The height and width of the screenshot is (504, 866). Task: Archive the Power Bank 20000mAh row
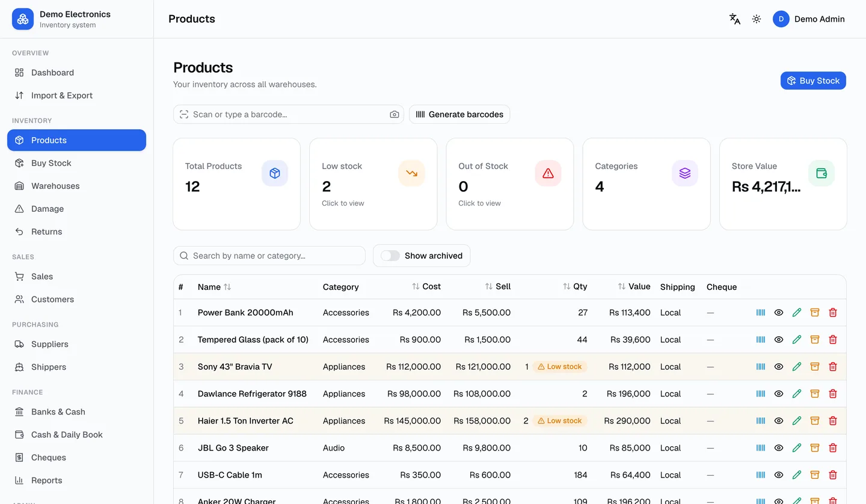[x=815, y=313]
